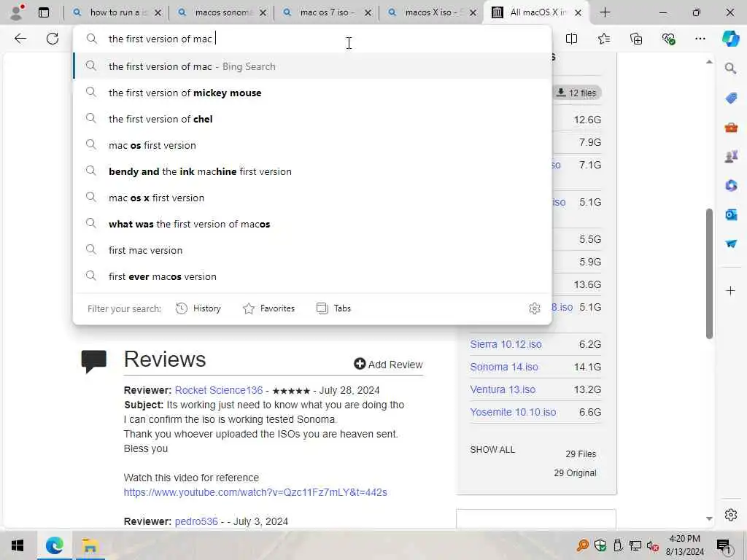The height and width of the screenshot is (560, 747).
Task: Open the tab actions menu icon
Action: [44, 12]
